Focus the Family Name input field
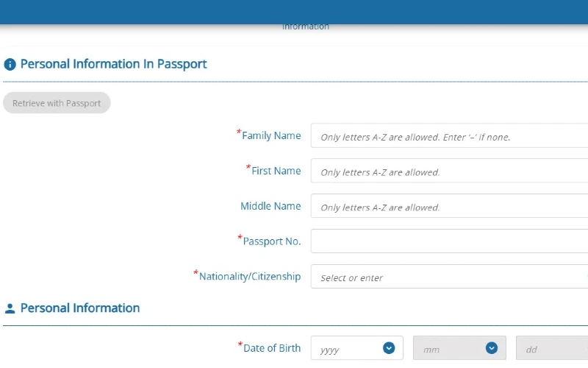 point(448,136)
